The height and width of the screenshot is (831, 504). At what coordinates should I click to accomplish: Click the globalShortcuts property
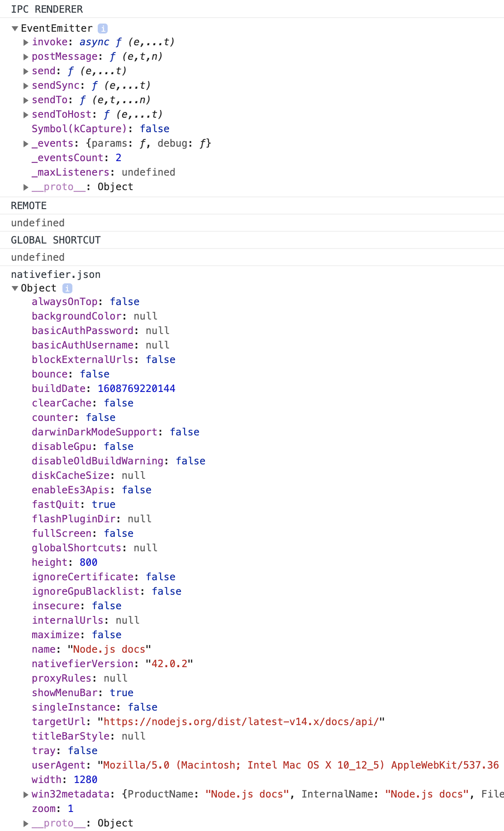tap(76, 548)
